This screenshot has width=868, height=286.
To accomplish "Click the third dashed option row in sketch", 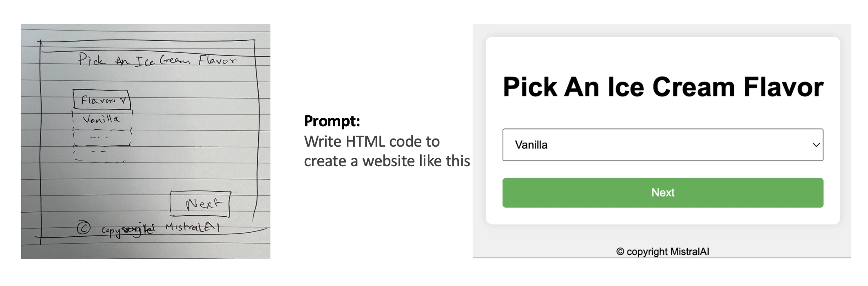I will [100, 152].
